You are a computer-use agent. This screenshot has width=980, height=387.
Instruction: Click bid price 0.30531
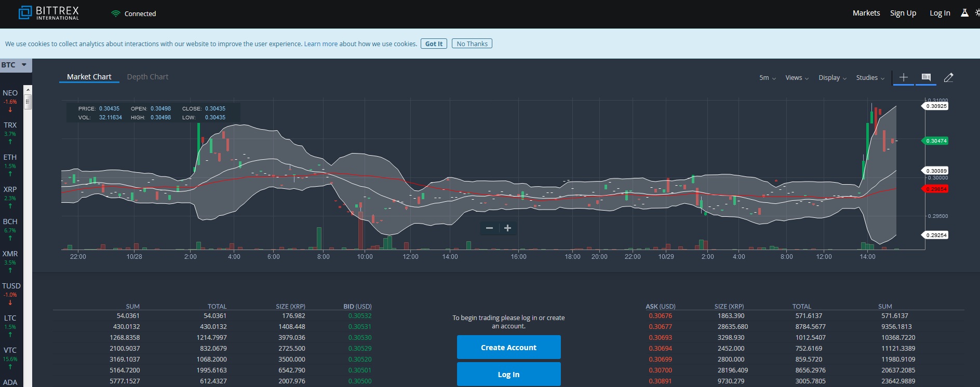coord(360,326)
